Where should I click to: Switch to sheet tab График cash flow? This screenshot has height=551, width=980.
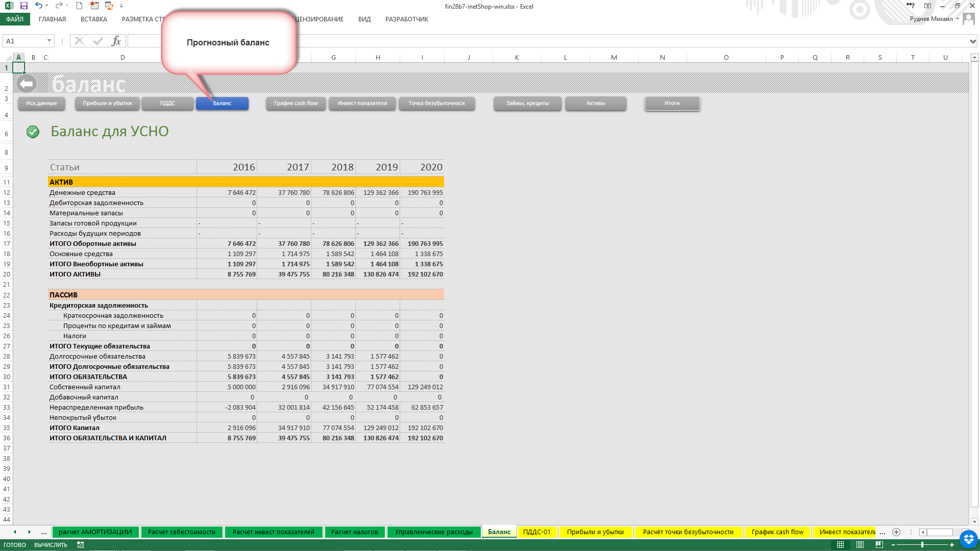(777, 532)
